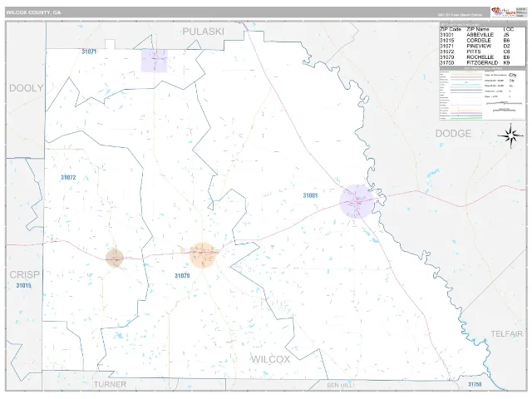Click the PULASKI county label

pyautogui.click(x=203, y=32)
